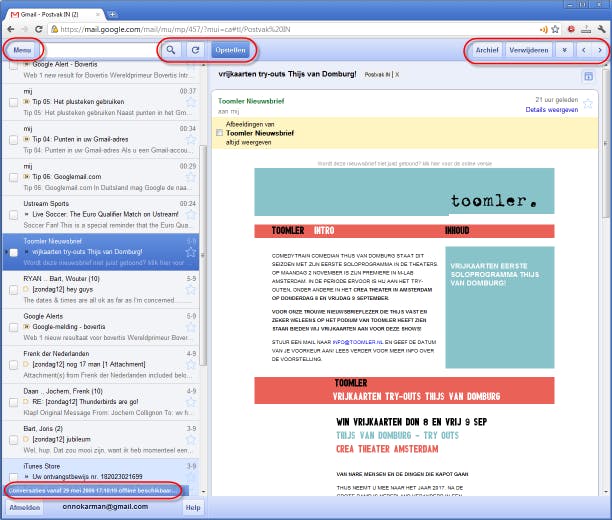Viewport: 612px width, 520px height.
Task: Tick checkbox for Bart, Joris jubileum email
Action: [13, 440]
